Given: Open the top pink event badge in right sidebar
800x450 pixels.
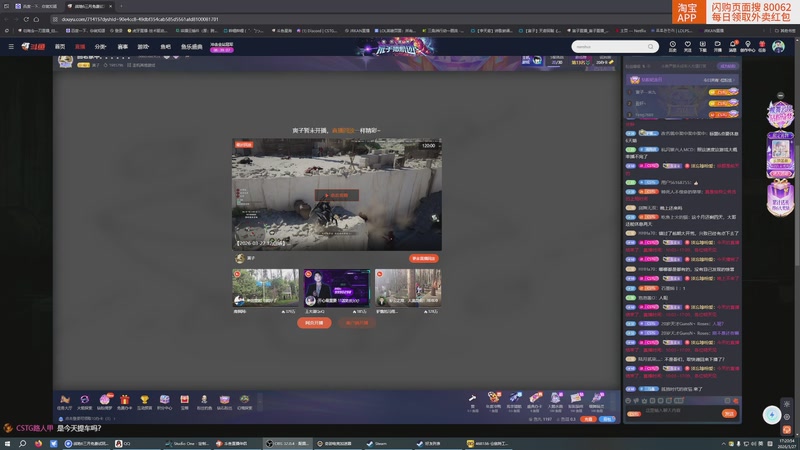Looking at the screenshot, I should [x=780, y=114].
